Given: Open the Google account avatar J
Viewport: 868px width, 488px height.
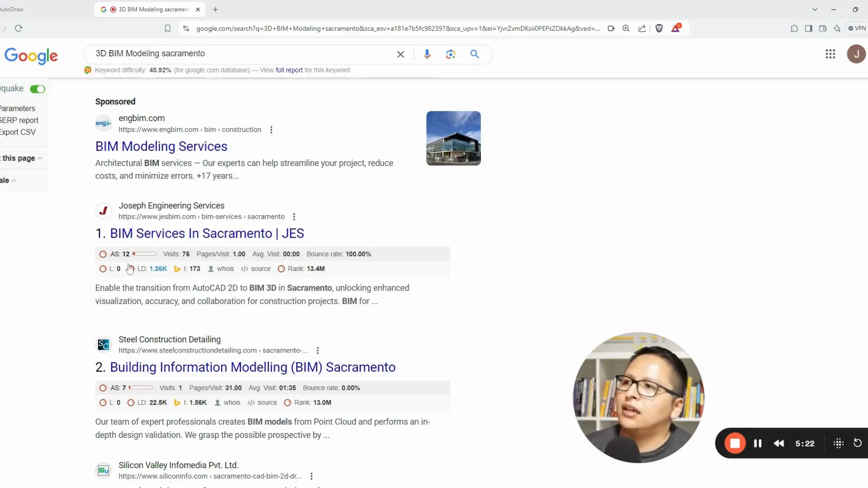Looking at the screenshot, I should click(856, 54).
